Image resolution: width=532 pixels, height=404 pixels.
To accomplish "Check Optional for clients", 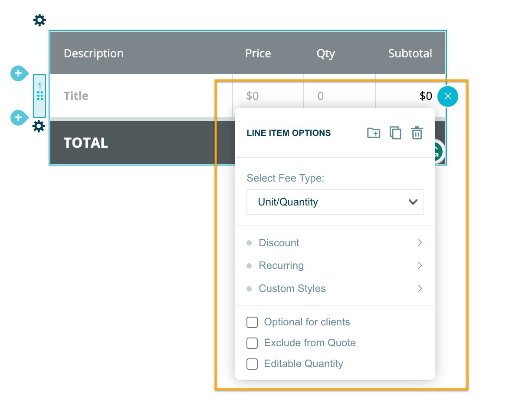I will pos(252,322).
